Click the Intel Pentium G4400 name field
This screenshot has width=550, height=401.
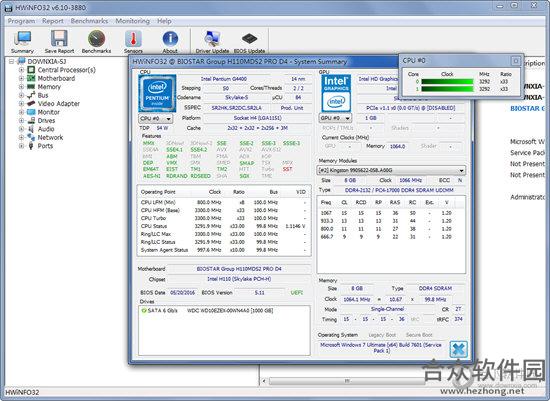tap(224, 79)
